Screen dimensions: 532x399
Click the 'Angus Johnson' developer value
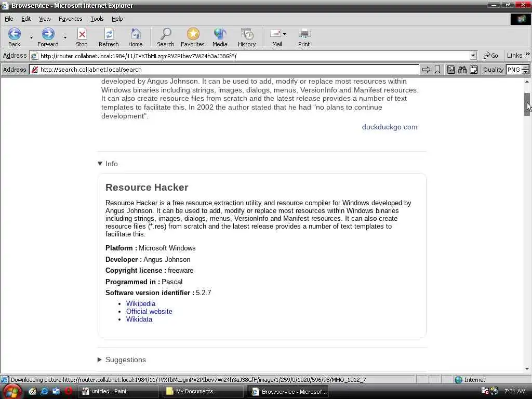(x=167, y=260)
